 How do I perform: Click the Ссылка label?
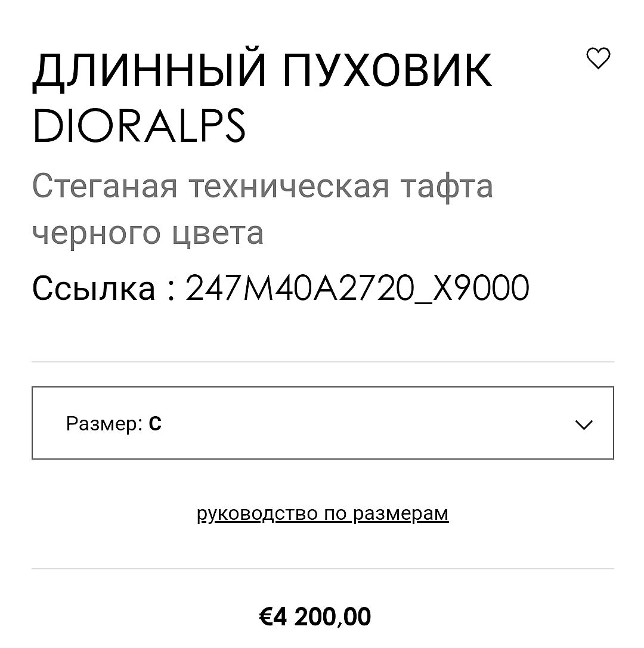[x=94, y=288]
